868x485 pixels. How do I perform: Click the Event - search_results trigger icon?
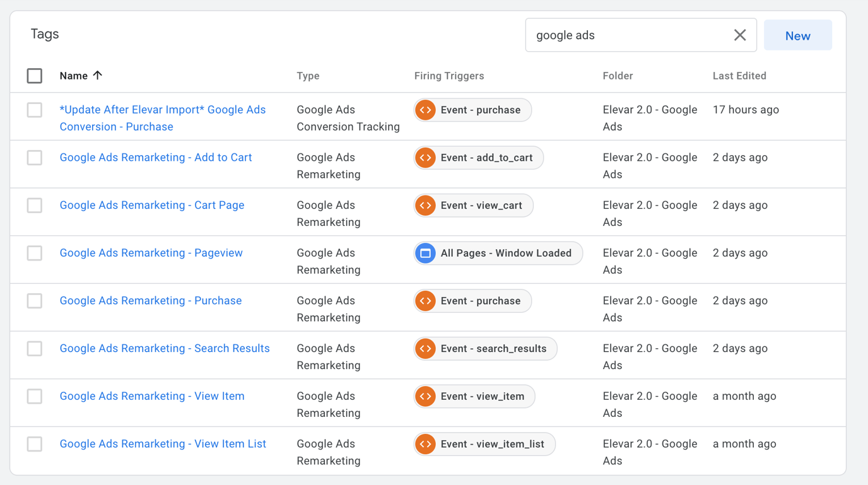point(426,349)
